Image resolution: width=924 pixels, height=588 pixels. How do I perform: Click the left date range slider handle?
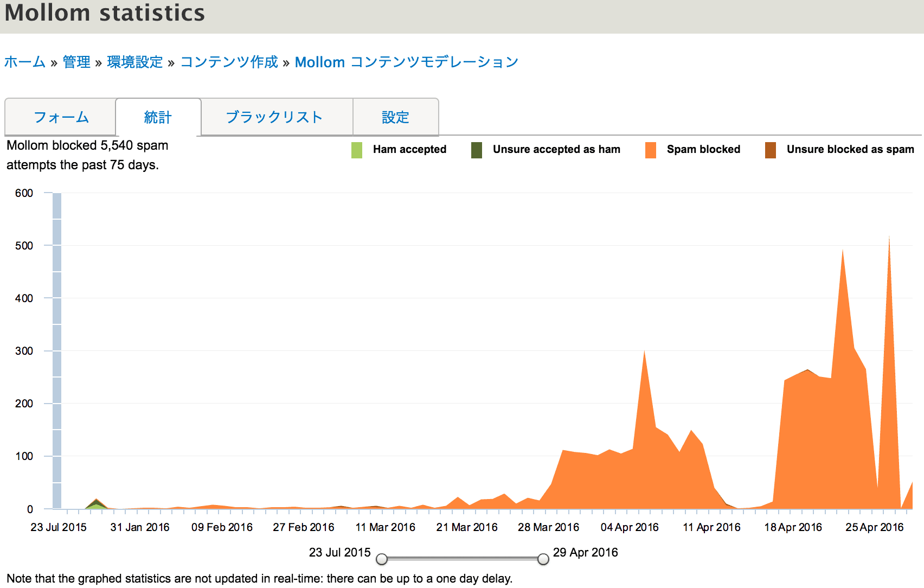(382, 559)
